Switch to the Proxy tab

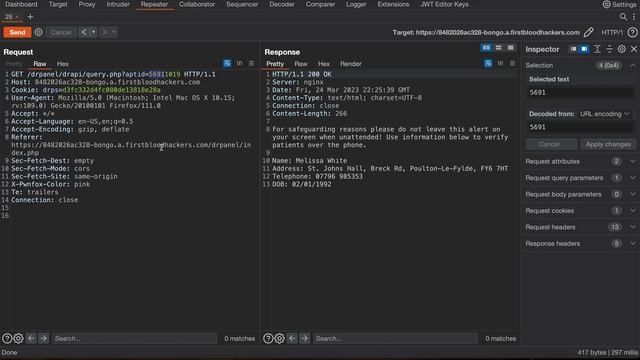pos(87,4)
